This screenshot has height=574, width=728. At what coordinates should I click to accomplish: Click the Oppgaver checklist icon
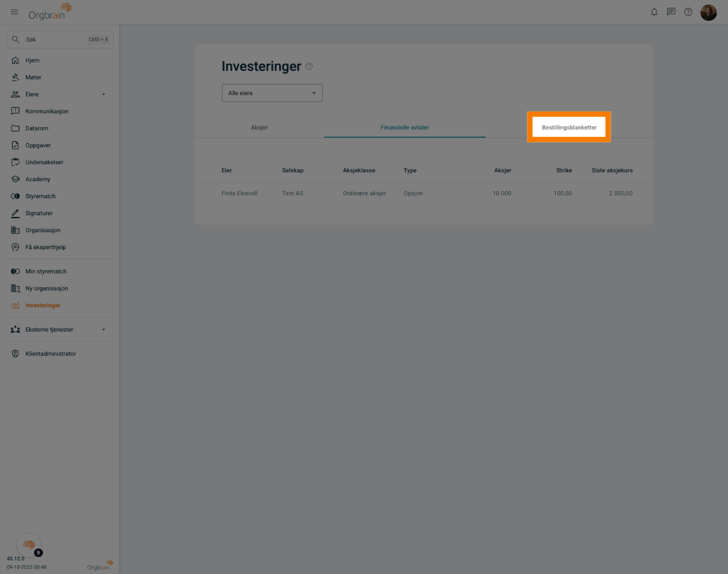[x=15, y=146]
